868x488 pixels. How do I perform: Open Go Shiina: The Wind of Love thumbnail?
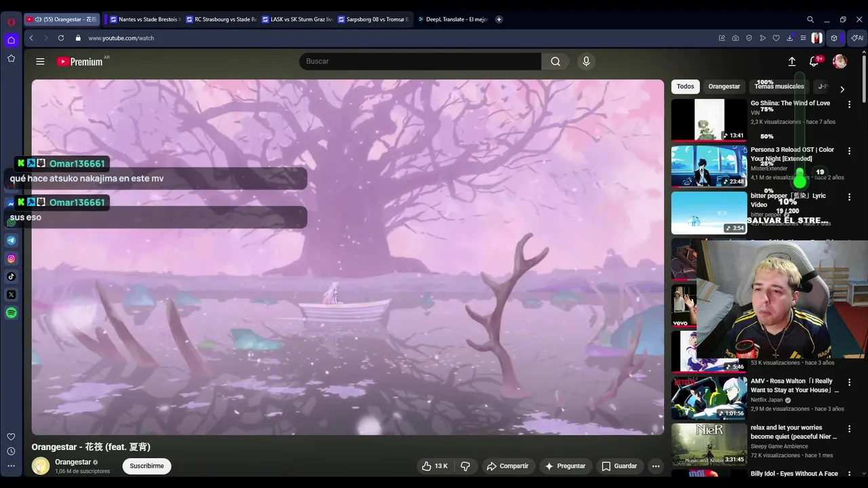(709, 120)
